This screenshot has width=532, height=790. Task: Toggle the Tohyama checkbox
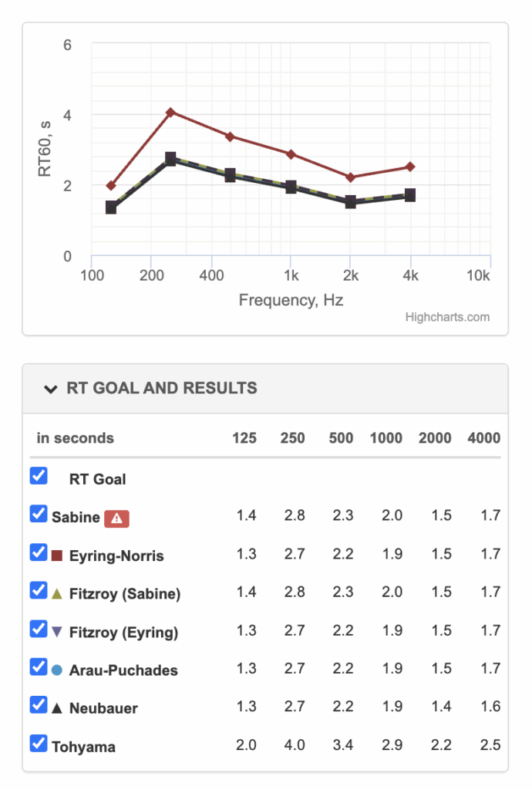tap(39, 743)
